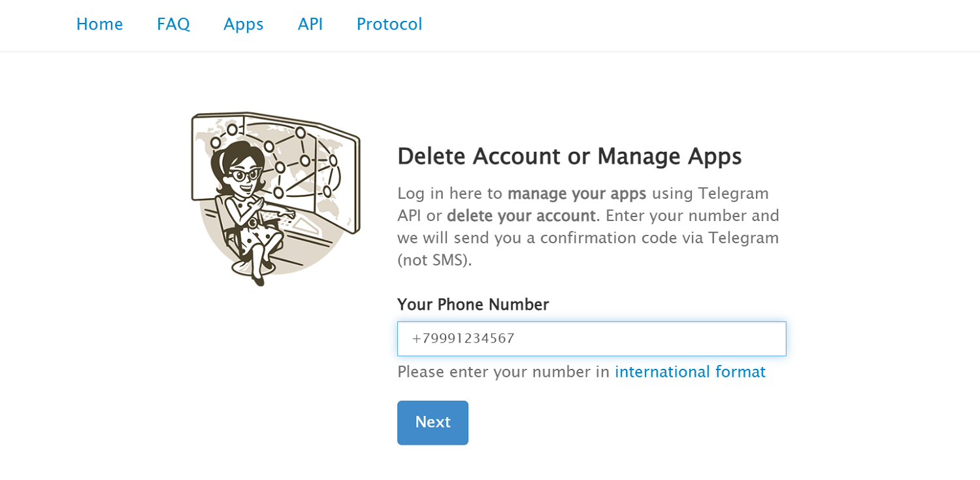The image size is (980, 480).
Task: Open the Protocol page link
Action: 389,24
